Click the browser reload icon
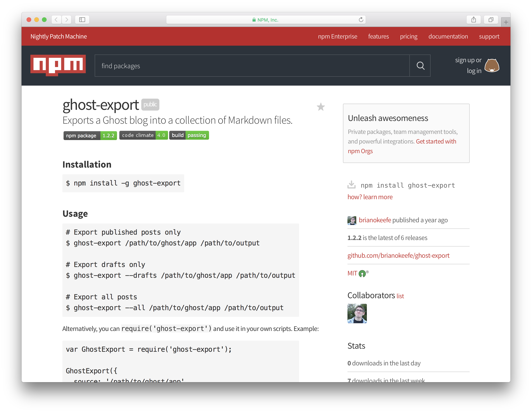 coord(361,20)
